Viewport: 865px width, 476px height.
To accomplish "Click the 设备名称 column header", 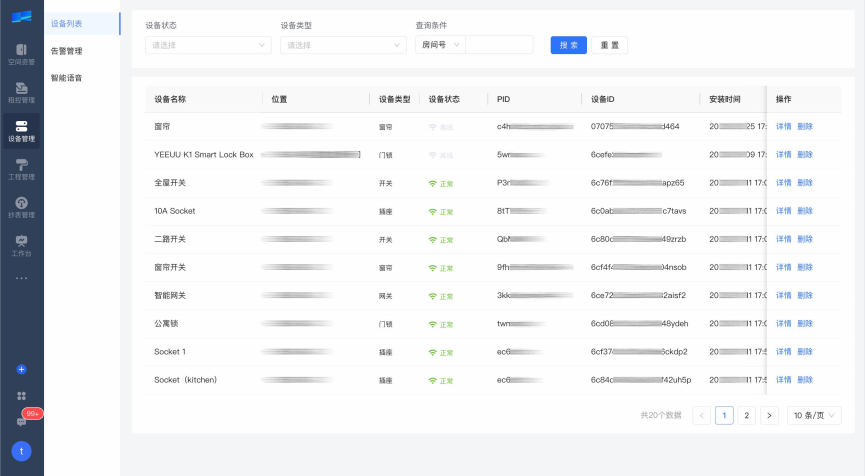I will pos(170,99).
